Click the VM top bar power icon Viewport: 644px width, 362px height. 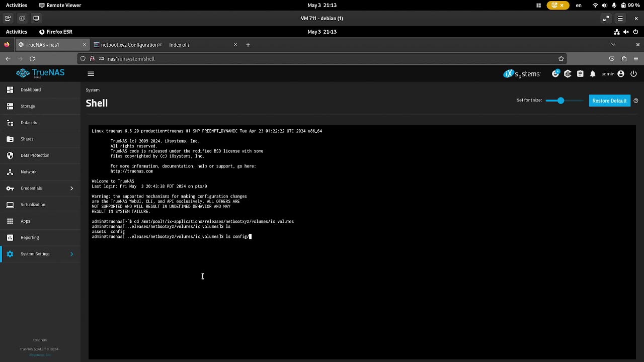635,32
